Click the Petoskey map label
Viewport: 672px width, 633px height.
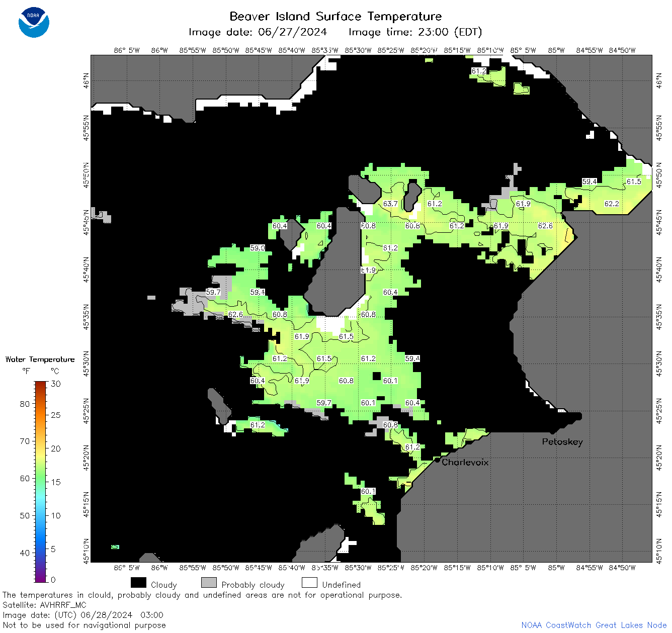tap(562, 442)
